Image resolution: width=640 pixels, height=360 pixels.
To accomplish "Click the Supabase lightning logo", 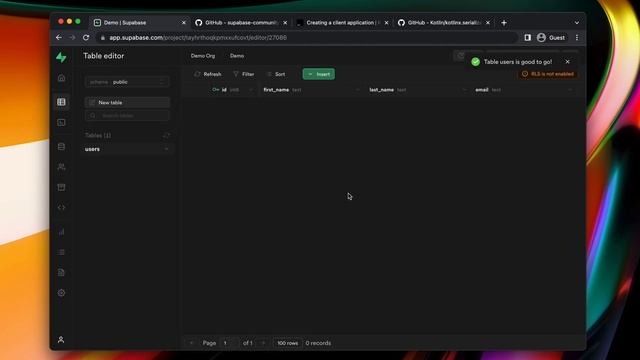I will click(x=61, y=57).
